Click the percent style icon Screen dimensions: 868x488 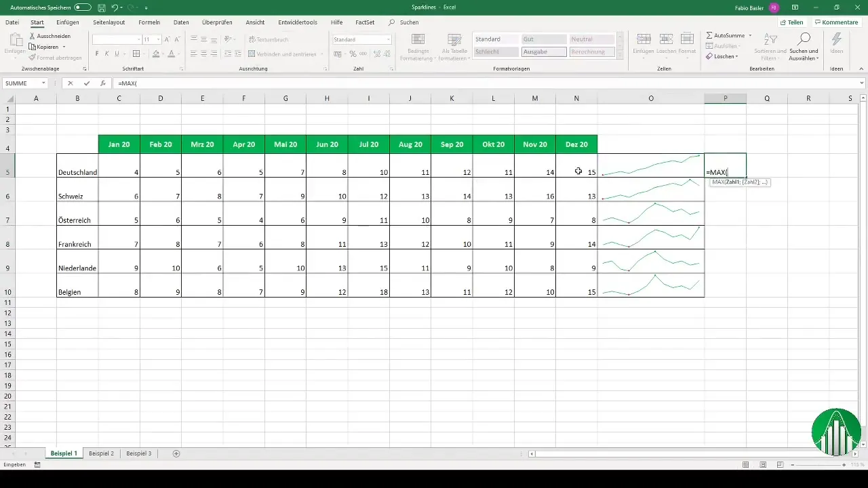click(x=353, y=54)
